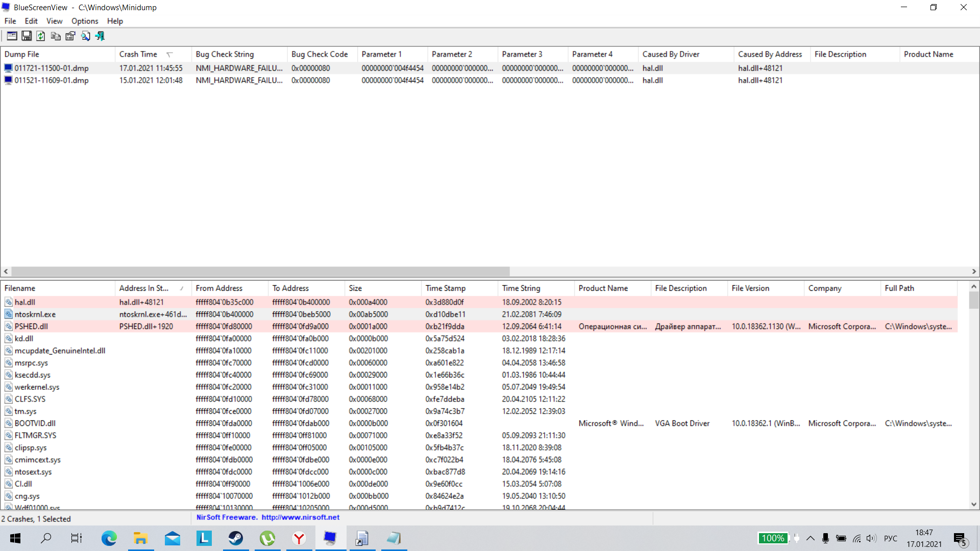The width and height of the screenshot is (980, 551).
Task: Click taskbar clock showing 18:47
Action: coord(924,538)
